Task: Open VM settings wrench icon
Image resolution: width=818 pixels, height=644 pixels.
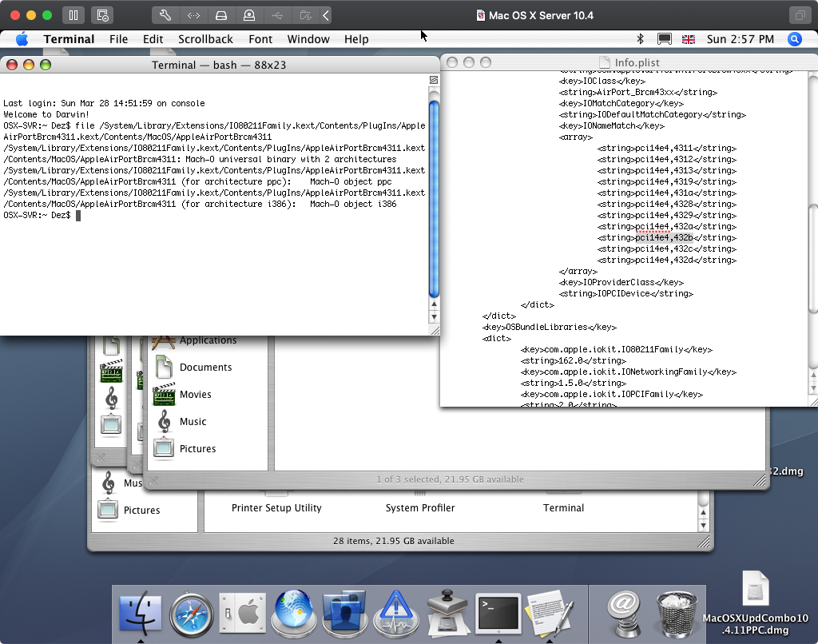Action: pyautogui.click(x=165, y=15)
